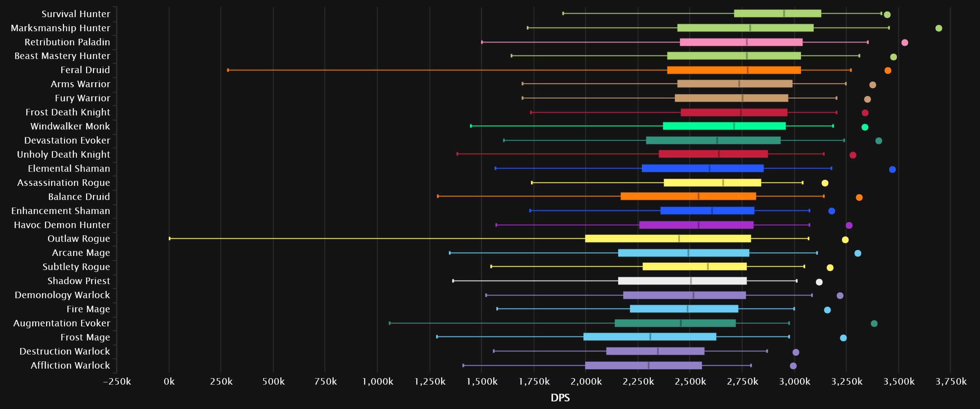The image size is (980, 409).
Task: Click the Shadow Priest white box bar
Action: click(x=683, y=281)
